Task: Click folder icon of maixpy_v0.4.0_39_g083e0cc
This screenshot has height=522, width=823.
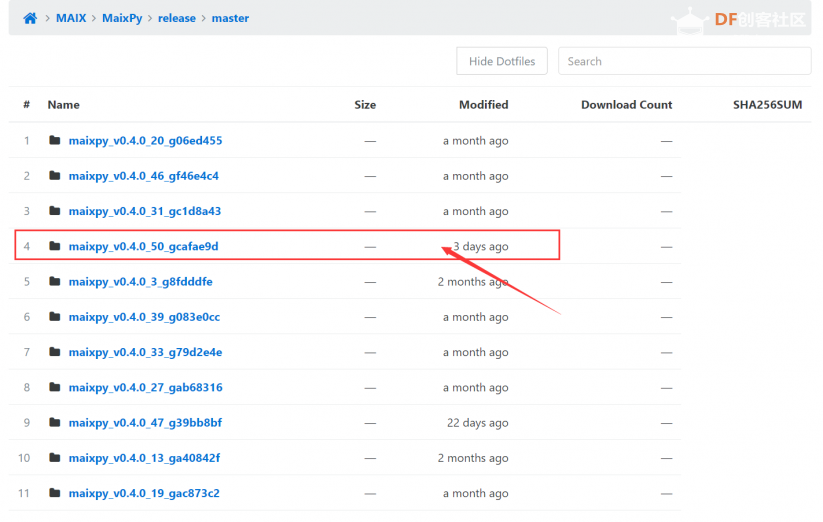Action: (x=55, y=316)
